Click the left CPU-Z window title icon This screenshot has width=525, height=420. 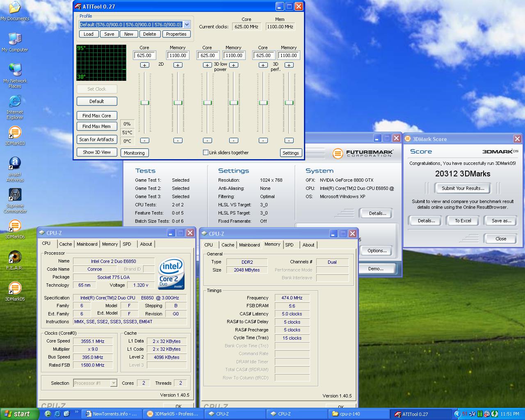42,233
